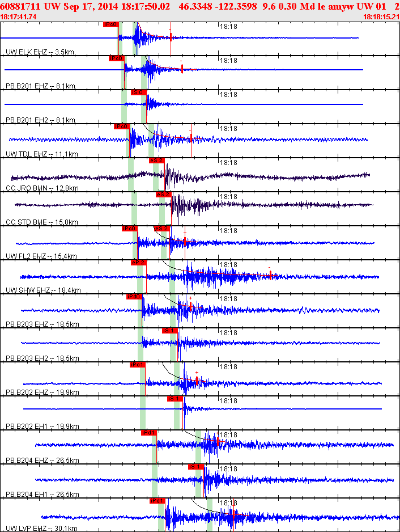Select the eS 2 pick on CC STD trace
Viewport: 400px width, 532px height.
click(x=163, y=195)
